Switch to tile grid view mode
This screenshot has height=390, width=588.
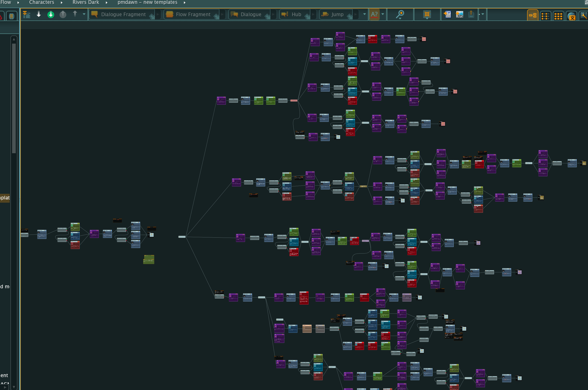[x=558, y=16]
